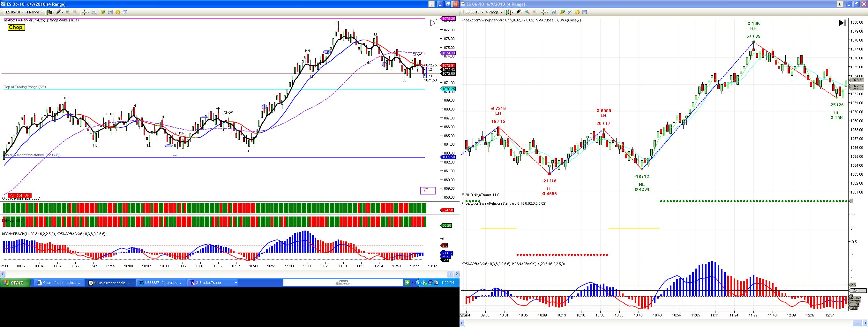The image size is (868, 327).
Task: Jump to latest bar arrow in left chart
Action: (434, 23)
